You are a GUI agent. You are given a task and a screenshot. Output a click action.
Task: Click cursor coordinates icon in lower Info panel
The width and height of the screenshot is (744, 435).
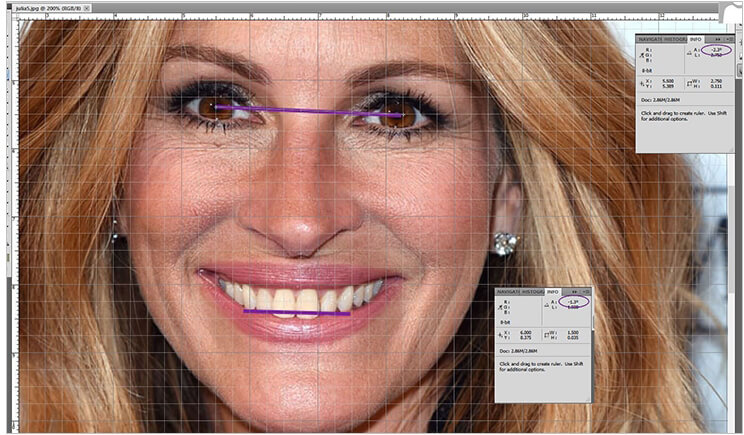tap(501, 333)
